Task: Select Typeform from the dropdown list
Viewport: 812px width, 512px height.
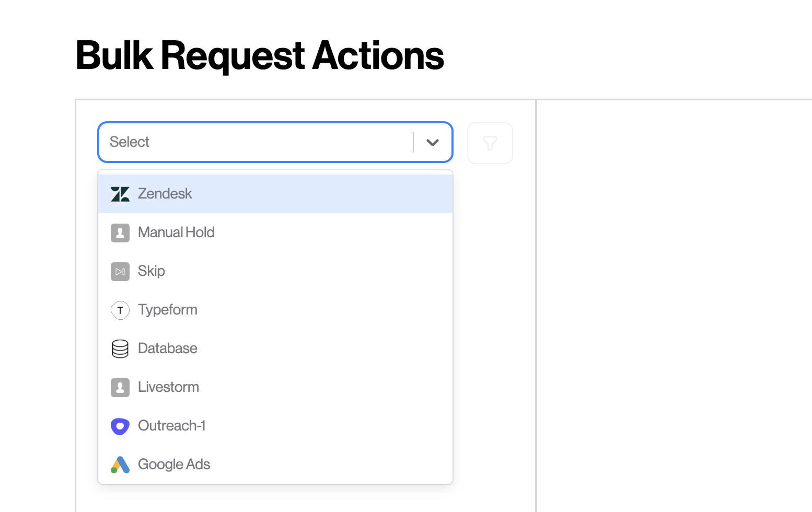Action: point(275,310)
